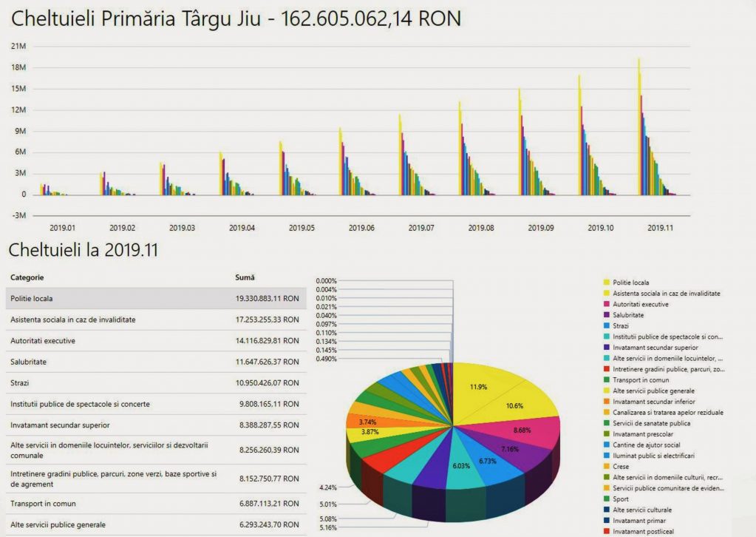The height and width of the screenshot is (537, 756).
Task: Select the Politie locala table row
Action: point(156,299)
